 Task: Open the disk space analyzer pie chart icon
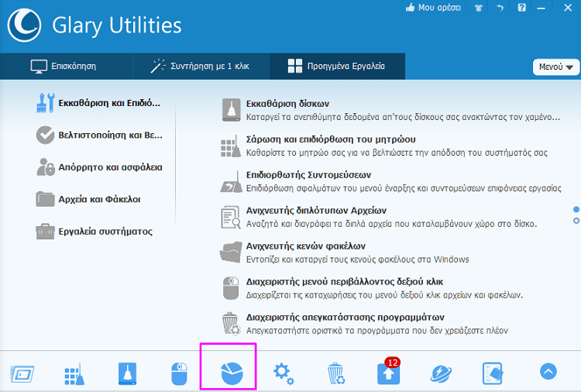(x=232, y=373)
